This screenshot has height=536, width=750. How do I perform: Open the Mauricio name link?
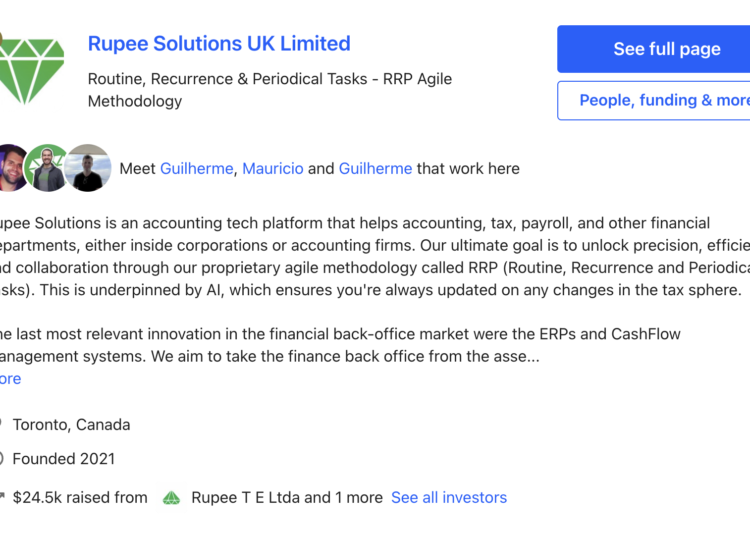coord(273,169)
